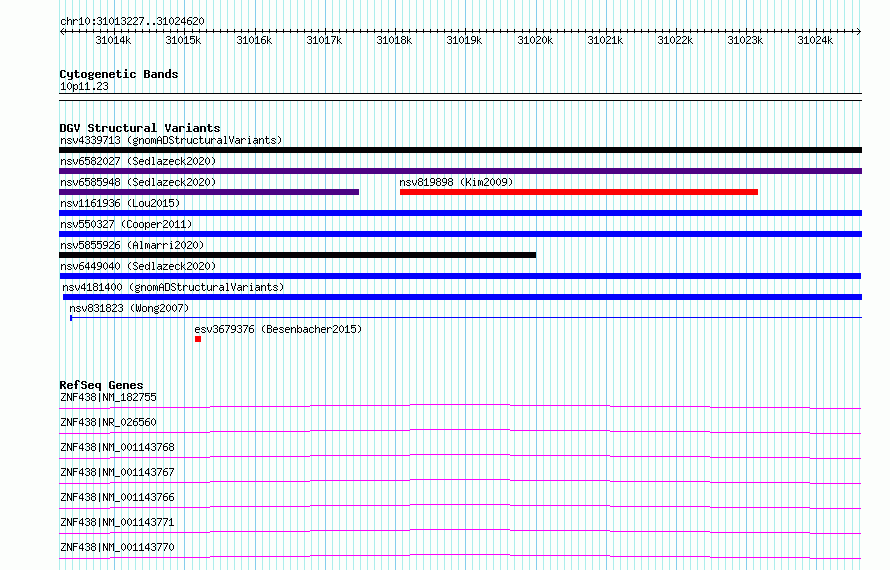Open nsv4181400 (gnomADStructuralVariants) label
Image resolution: width=890 pixels, height=570 pixels.
tap(173, 287)
